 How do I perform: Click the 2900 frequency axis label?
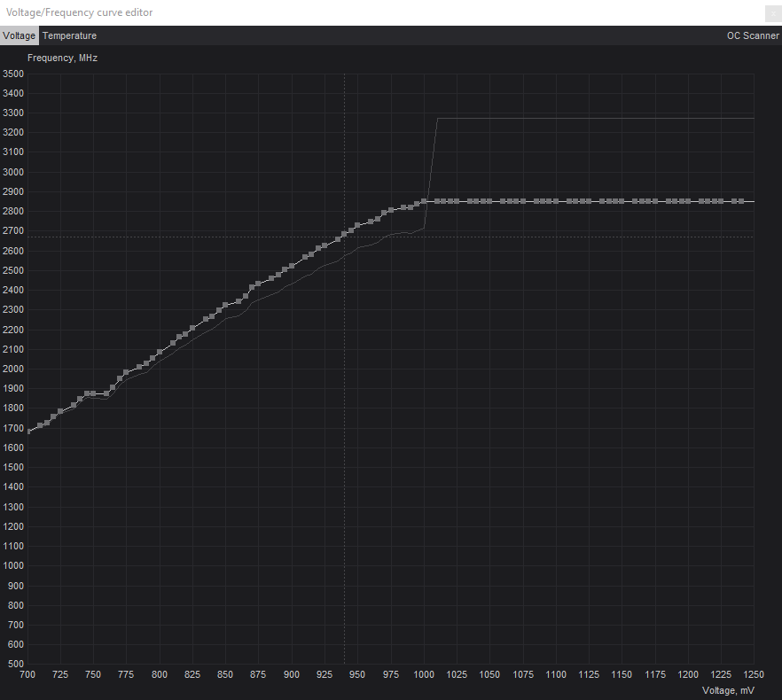13,191
